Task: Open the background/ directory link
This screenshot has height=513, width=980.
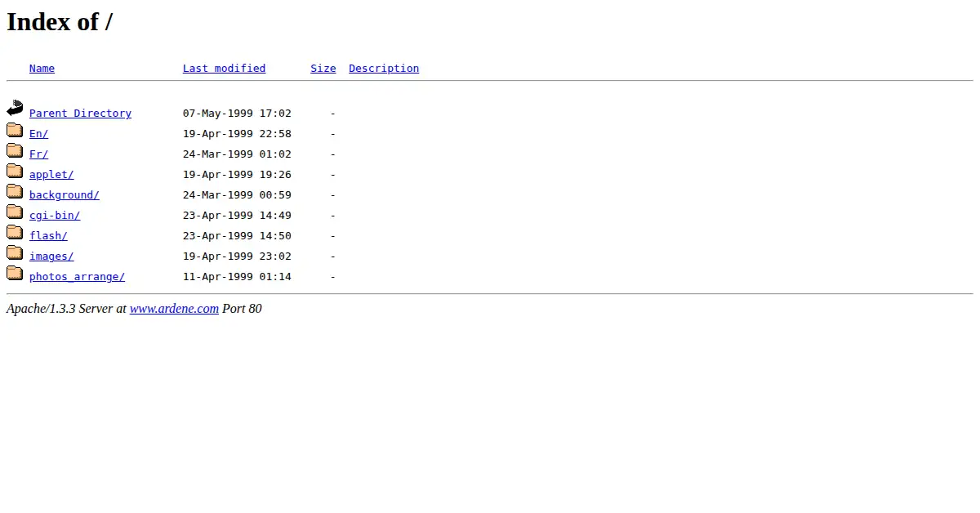Action: point(65,195)
